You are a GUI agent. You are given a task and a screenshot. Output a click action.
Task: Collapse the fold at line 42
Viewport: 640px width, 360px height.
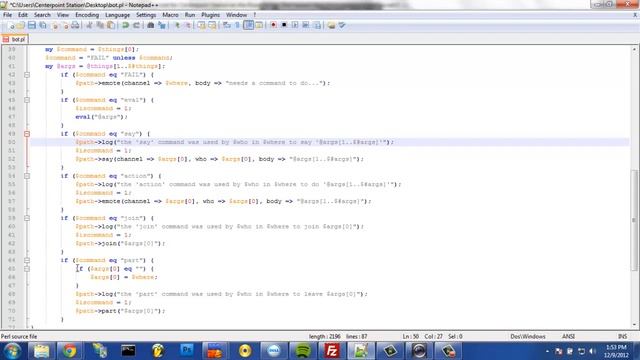(27, 75)
